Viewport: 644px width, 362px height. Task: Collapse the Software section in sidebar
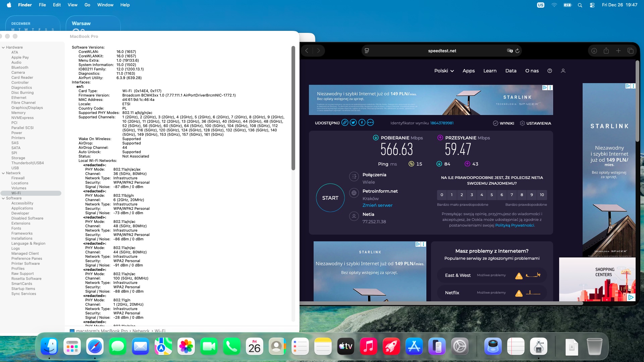tap(3, 198)
